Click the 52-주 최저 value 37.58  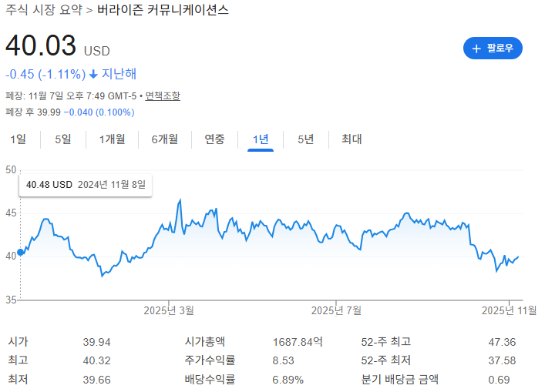[x=502, y=360]
